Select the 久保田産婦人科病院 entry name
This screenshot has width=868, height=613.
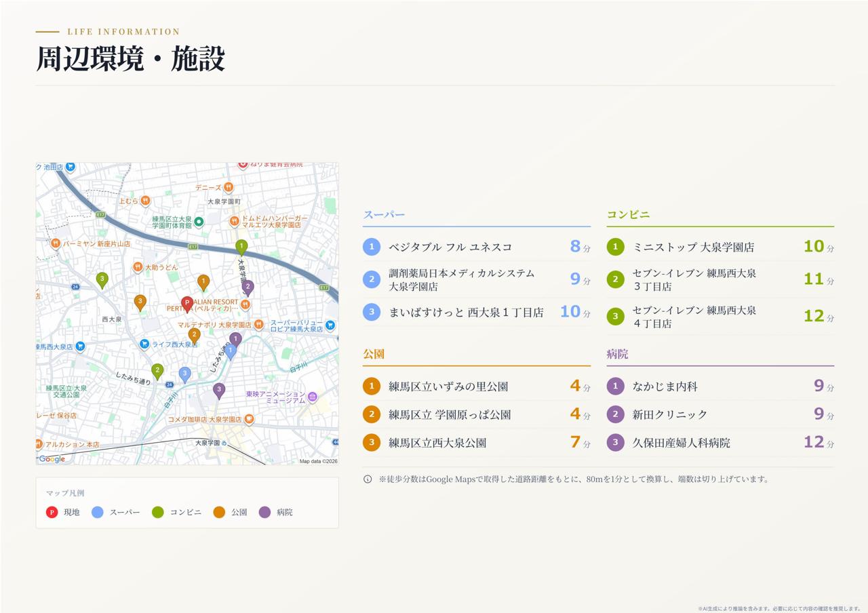point(682,443)
